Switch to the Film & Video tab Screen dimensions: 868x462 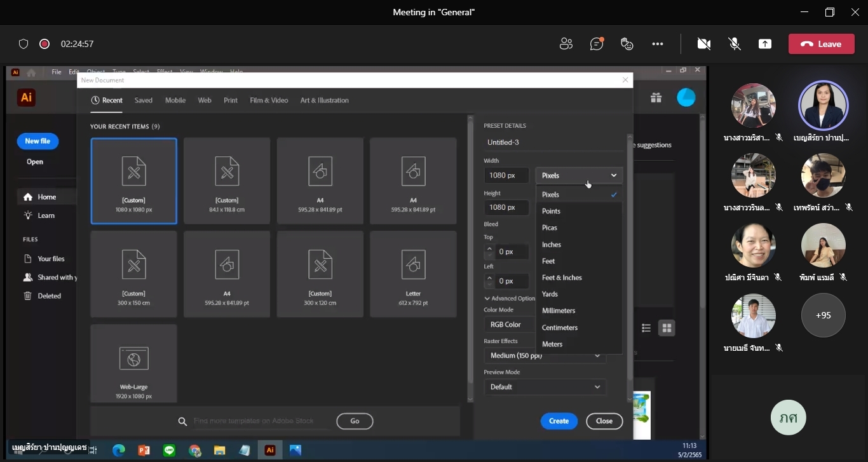[x=269, y=100]
